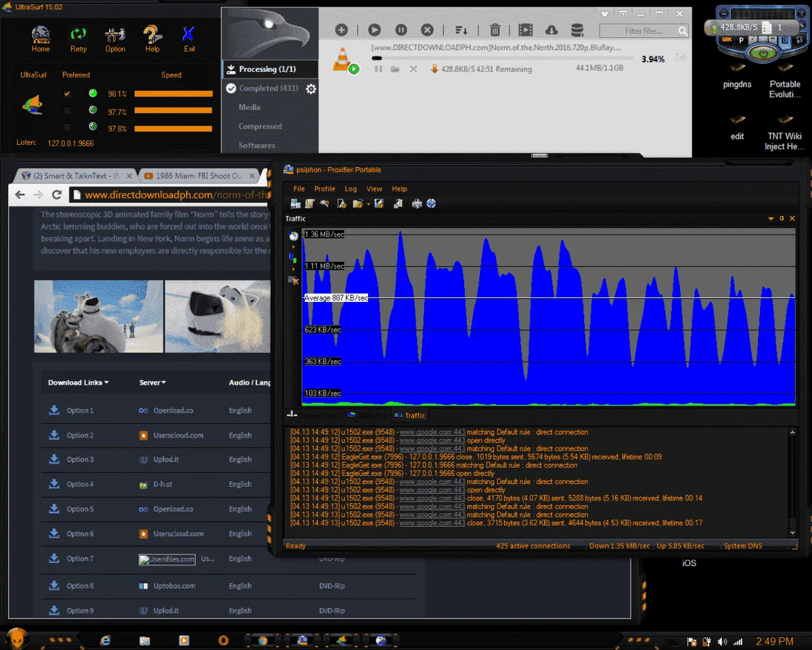This screenshot has height=650, width=812.
Task: Cancel the Norm of the North download item
Action: 413,69
